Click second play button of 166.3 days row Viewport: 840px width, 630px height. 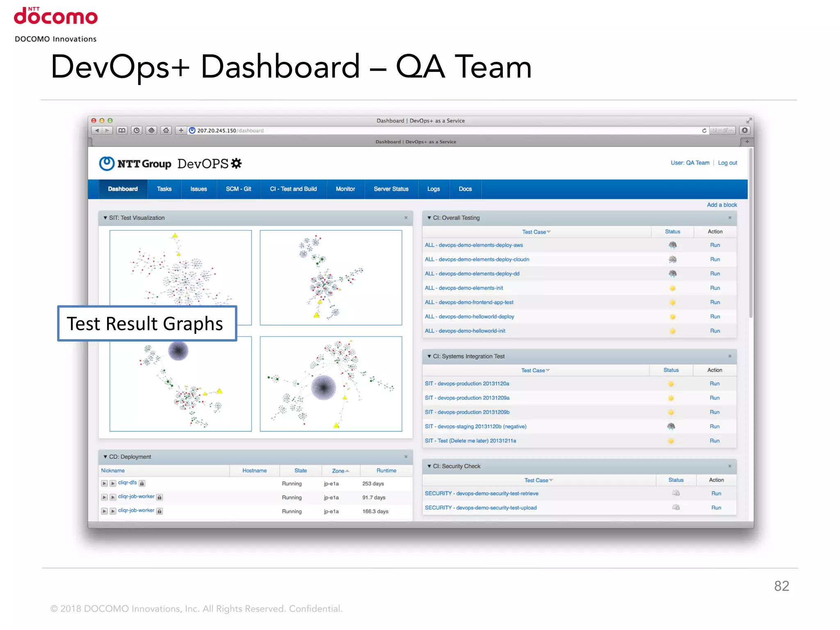click(x=113, y=511)
